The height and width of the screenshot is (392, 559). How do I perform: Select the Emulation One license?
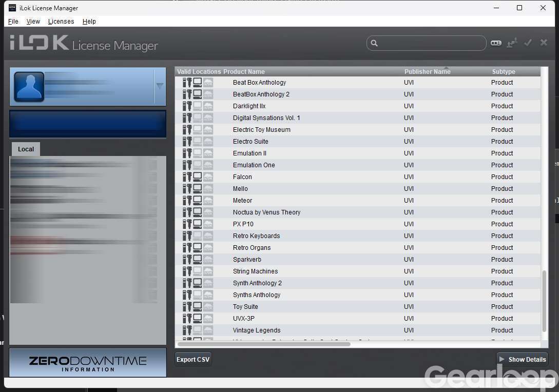[x=358, y=165]
